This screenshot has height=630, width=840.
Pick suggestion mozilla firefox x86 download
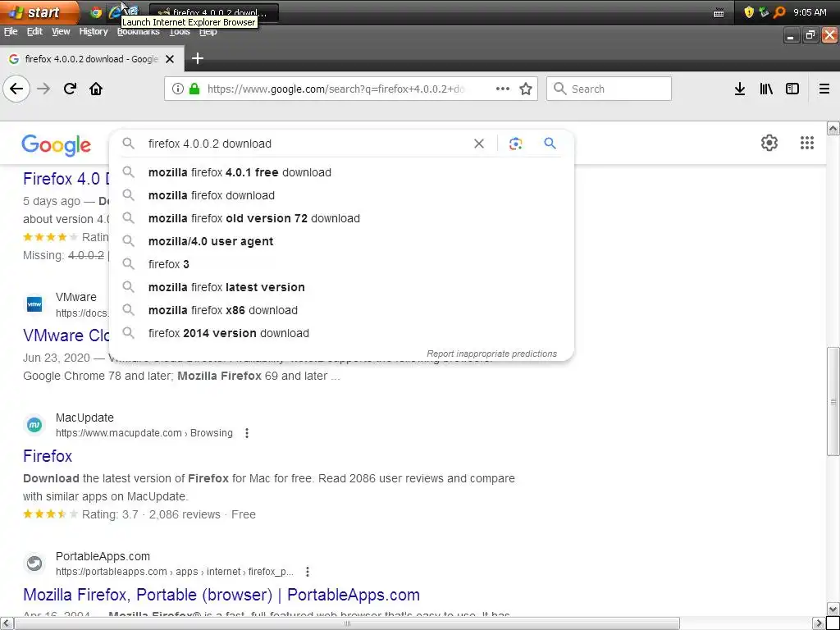341,311
